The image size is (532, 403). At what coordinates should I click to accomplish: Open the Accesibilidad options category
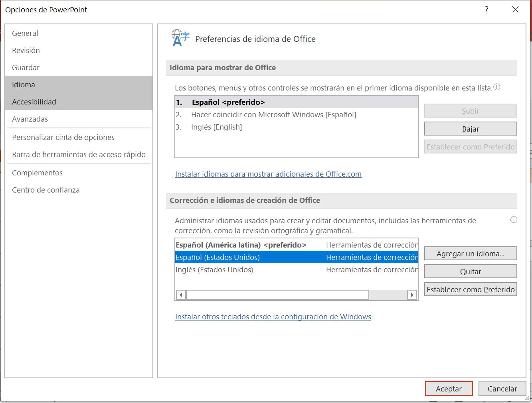tap(79, 102)
